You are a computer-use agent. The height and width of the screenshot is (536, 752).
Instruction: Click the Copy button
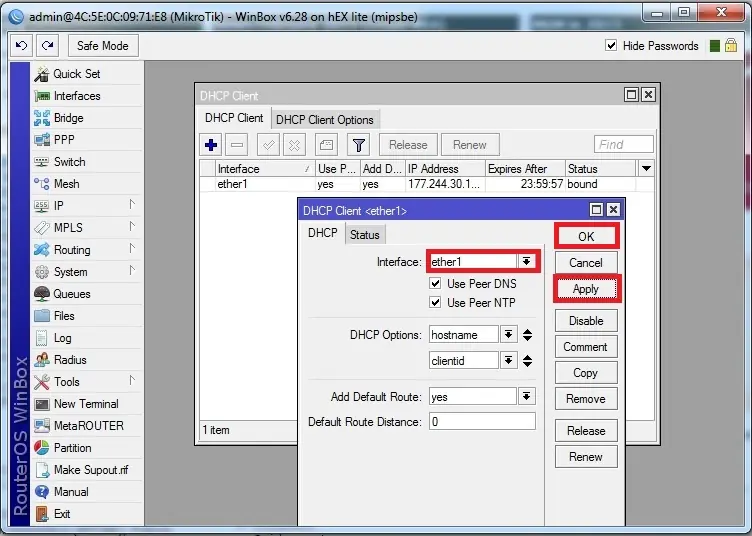point(586,373)
